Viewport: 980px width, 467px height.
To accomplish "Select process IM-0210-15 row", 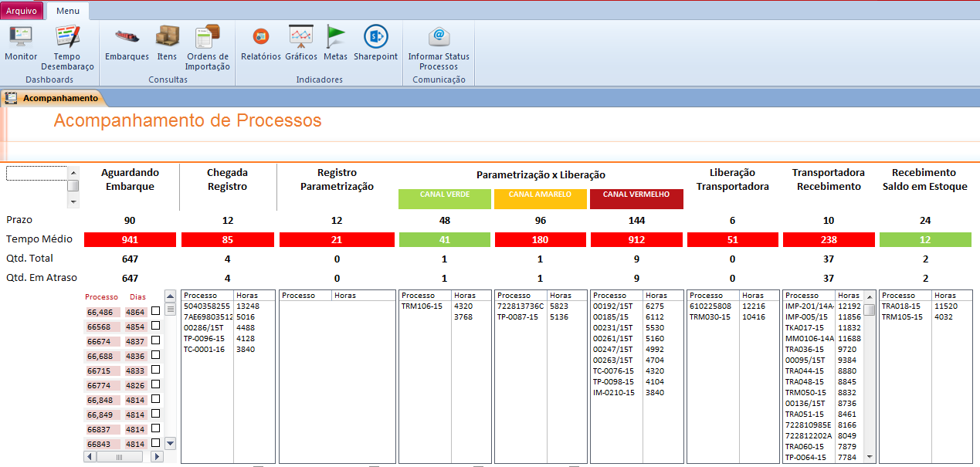I will [637, 393].
